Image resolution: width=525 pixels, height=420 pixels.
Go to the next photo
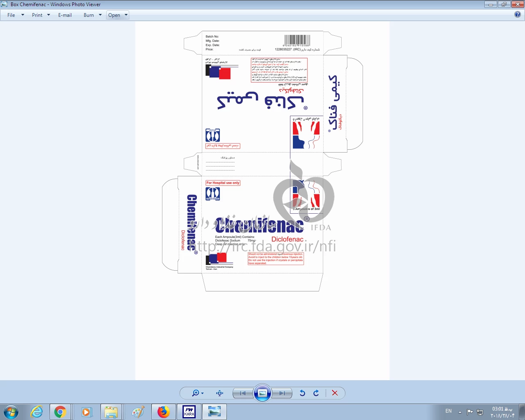click(x=282, y=393)
